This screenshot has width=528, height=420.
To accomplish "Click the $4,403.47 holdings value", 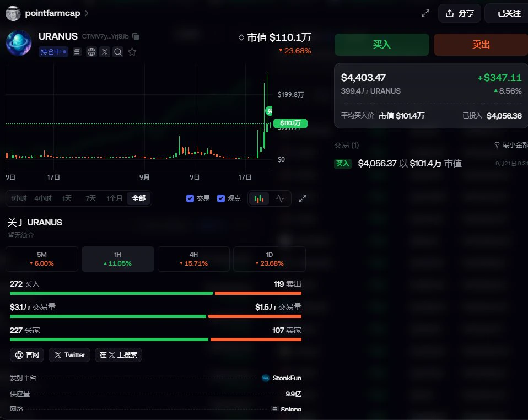I will 363,78.
